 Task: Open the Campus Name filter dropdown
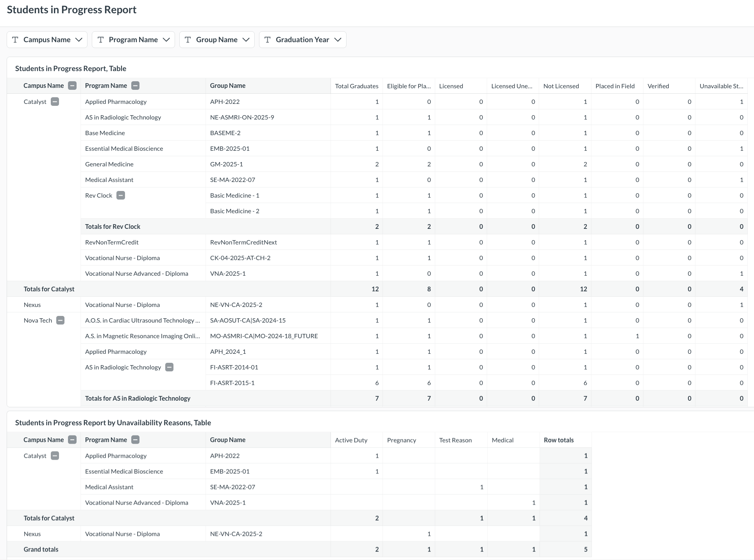click(x=47, y=40)
